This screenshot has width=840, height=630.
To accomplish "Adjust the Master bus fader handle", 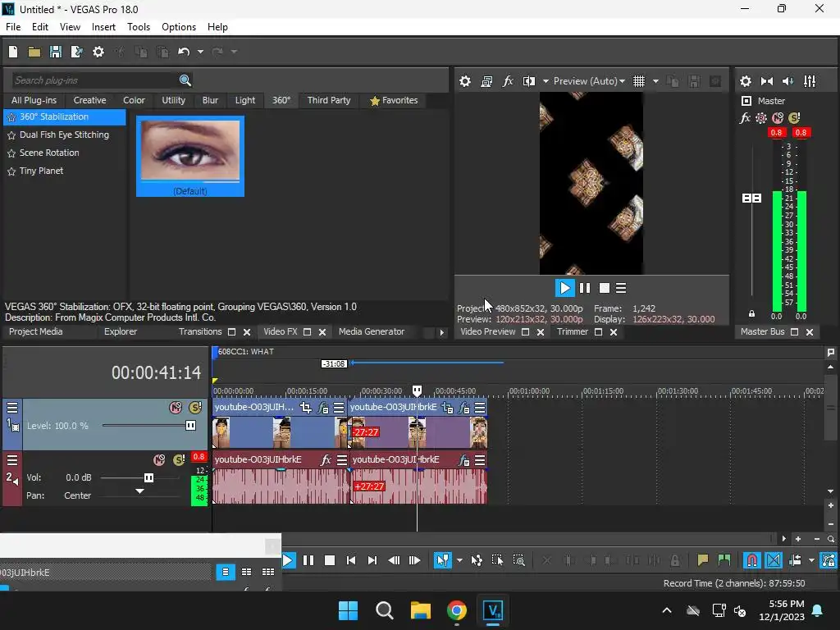I will [x=751, y=199].
